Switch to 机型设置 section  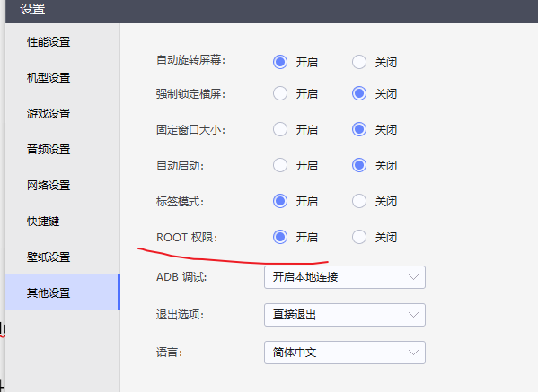(49, 78)
